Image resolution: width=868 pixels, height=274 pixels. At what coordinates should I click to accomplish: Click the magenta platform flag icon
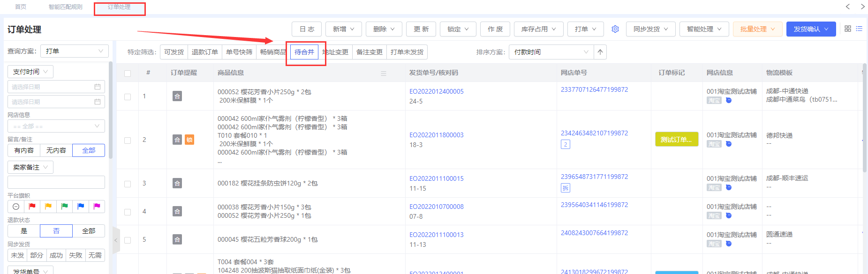[97, 207]
